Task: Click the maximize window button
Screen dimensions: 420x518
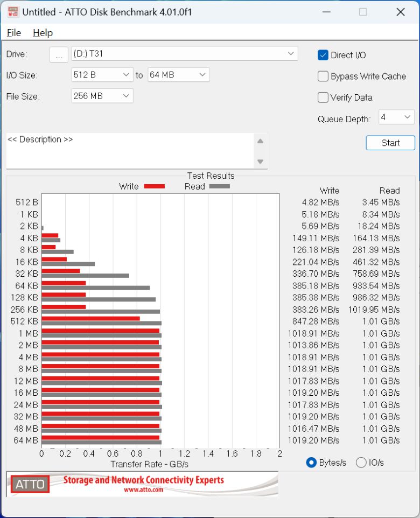Action: (363, 12)
